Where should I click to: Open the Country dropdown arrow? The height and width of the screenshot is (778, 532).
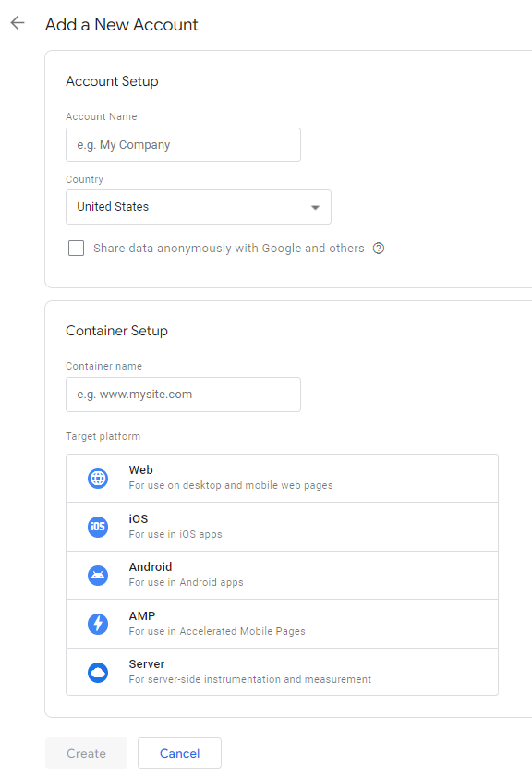(x=315, y=207)
